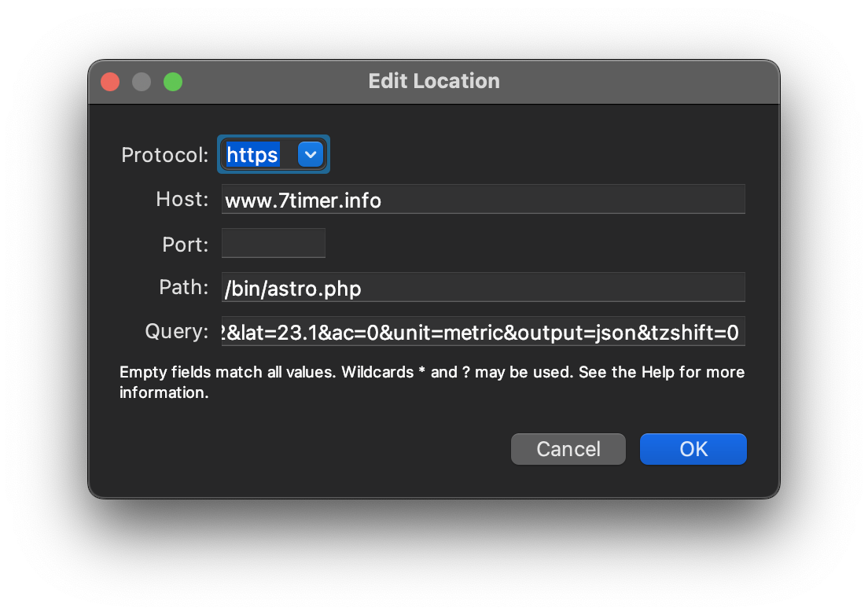Click the Host label

(x=182, y=200)
